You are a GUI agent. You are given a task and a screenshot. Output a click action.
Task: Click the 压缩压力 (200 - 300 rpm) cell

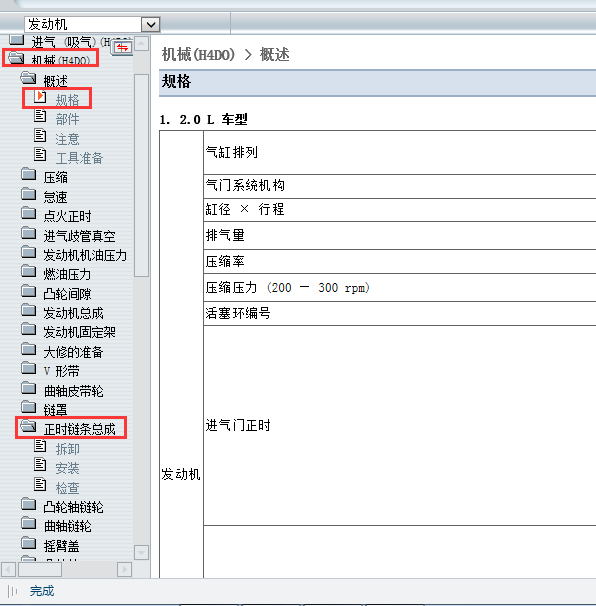[400, 288]
